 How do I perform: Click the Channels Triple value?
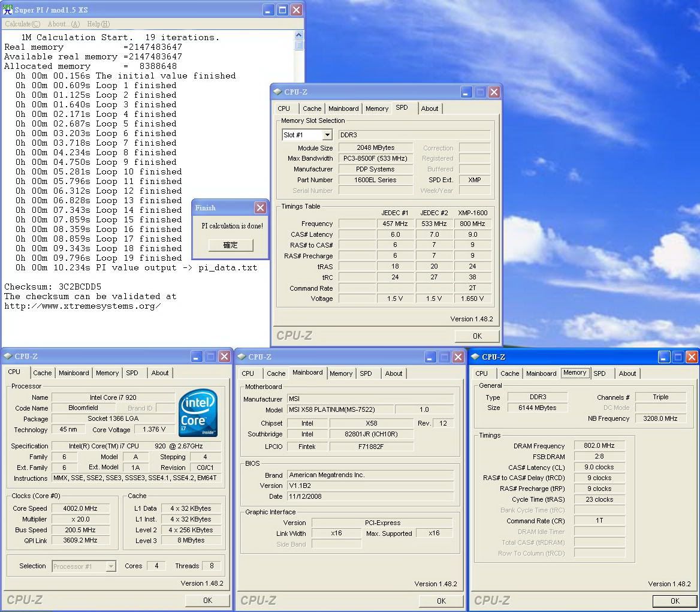point(660,397)
